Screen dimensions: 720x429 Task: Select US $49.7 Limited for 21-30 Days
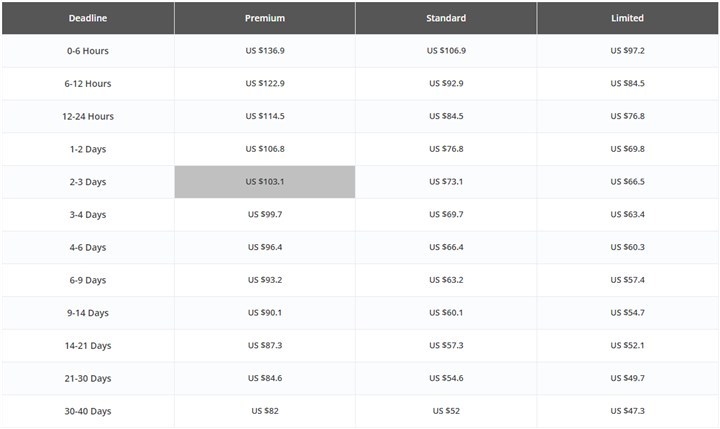(627, 378)
